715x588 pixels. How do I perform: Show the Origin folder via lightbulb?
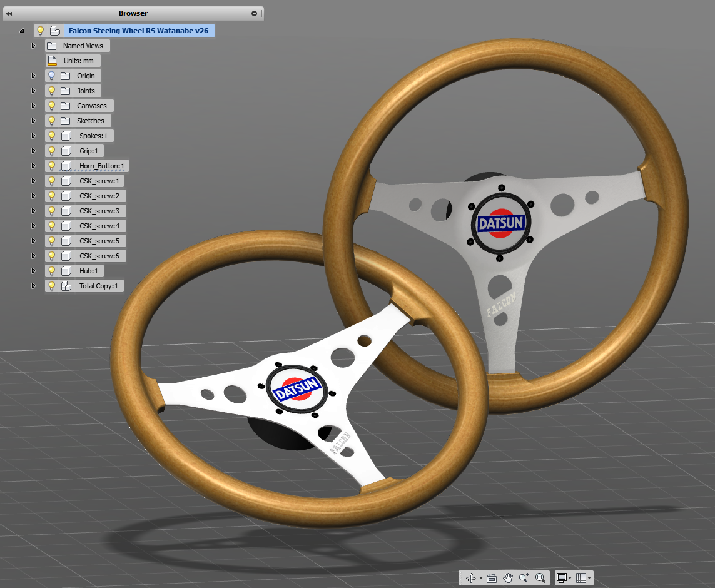click(x=51, y=76)
